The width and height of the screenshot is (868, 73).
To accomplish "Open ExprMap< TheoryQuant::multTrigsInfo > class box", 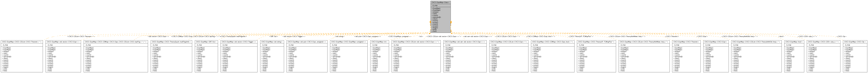I will (171, 56).
